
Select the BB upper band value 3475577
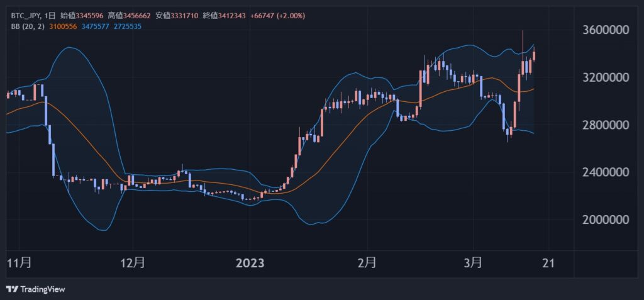(x=96, y=26)
